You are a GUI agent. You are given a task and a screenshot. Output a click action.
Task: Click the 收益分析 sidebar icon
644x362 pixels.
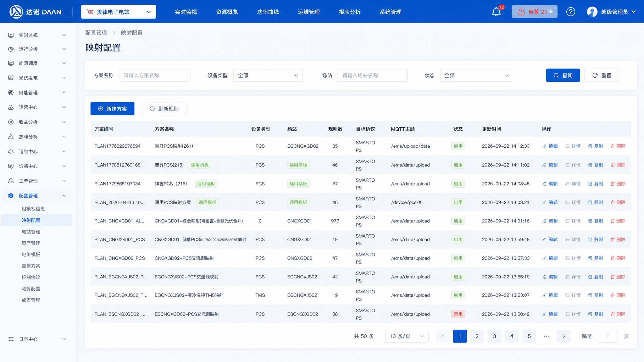coord(11,122)
